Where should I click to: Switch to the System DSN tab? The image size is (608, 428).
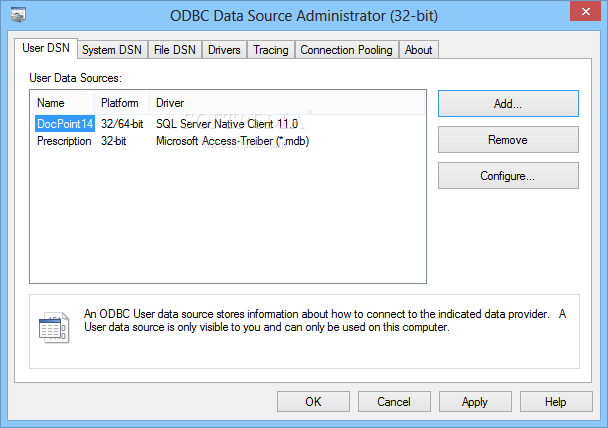[112, 50]
